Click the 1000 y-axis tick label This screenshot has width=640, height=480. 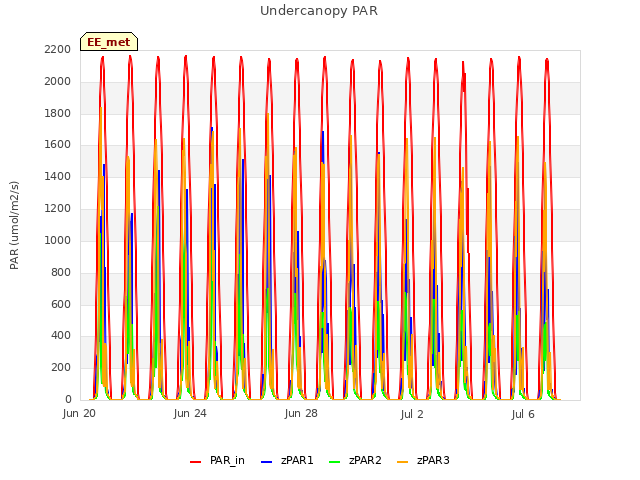[58, 240]
